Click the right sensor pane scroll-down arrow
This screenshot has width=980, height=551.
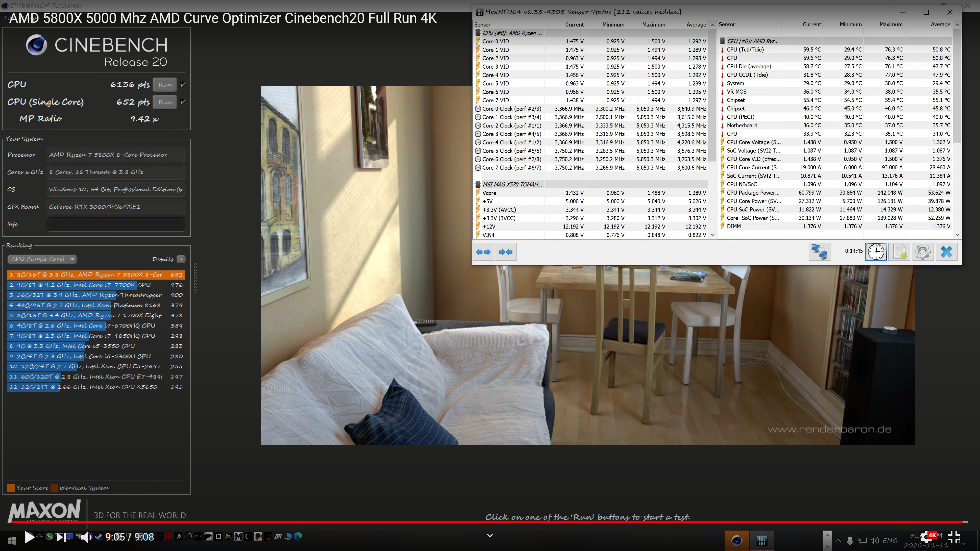click(x=957, y=235)
